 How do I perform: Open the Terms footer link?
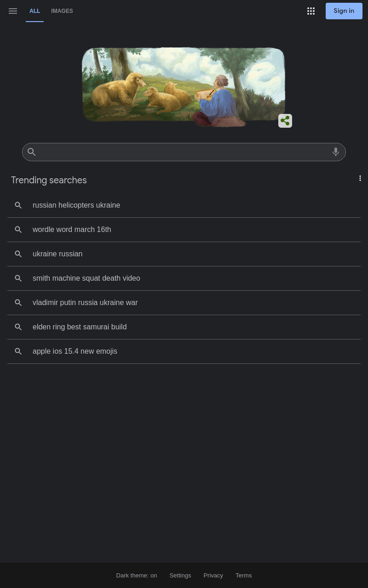tap(244, 576)
